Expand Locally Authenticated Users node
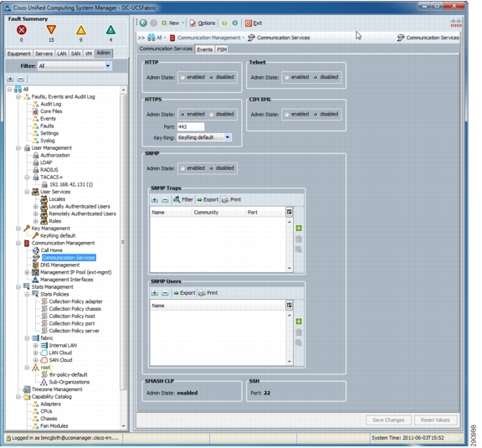482x448 pixels. [36, 207]
